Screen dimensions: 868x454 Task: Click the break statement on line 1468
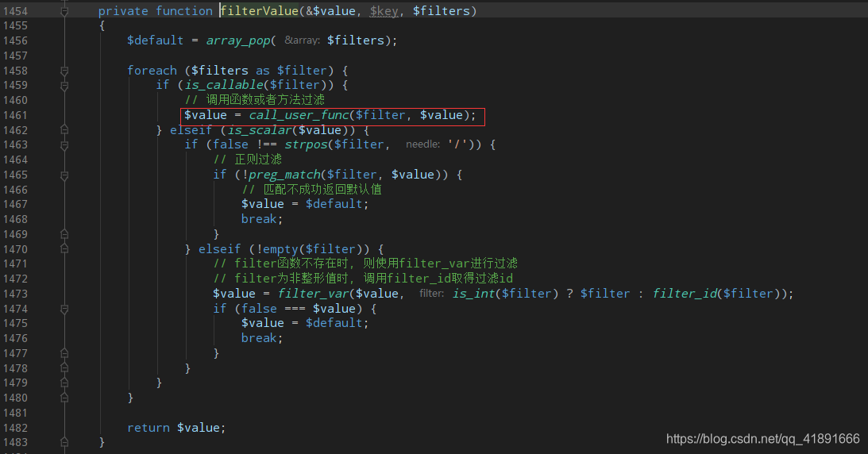tap(259, 219)
